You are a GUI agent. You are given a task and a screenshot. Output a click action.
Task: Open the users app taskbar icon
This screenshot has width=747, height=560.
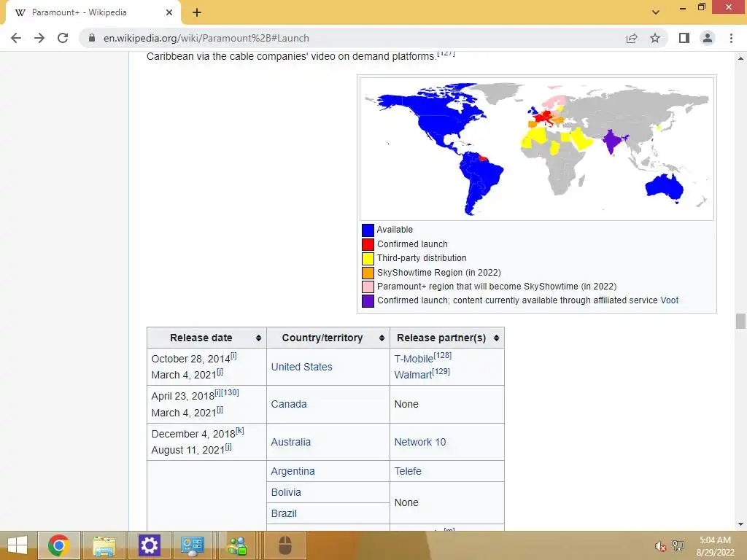point(237,545)
